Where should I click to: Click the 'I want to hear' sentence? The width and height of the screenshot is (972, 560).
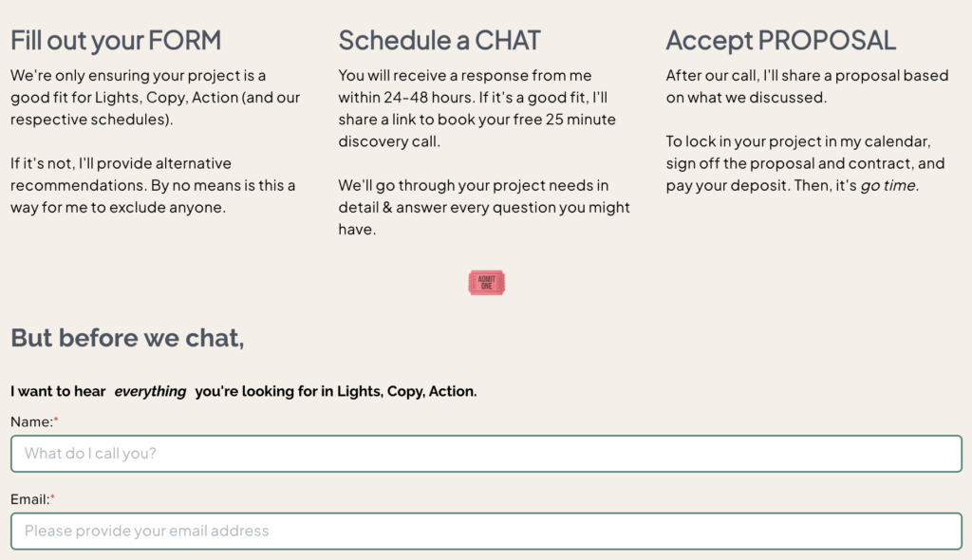pyautogui.click(x=244, y=391)
